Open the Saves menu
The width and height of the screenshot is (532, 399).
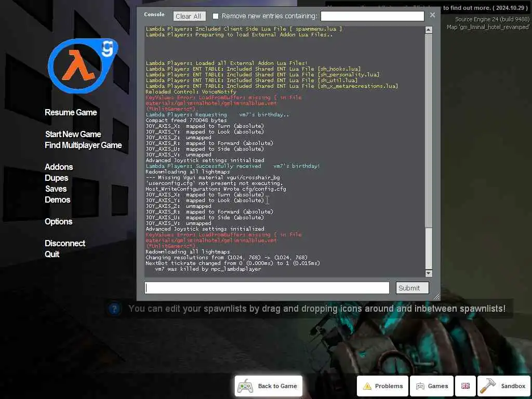[56, 189]
